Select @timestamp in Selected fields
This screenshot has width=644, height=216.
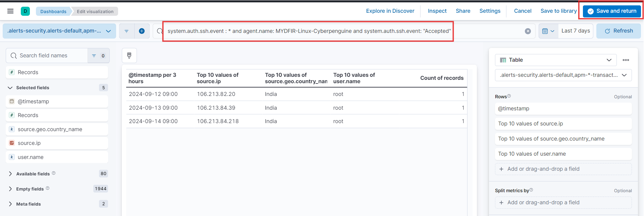pyautogui.click(x=57, y=101)
